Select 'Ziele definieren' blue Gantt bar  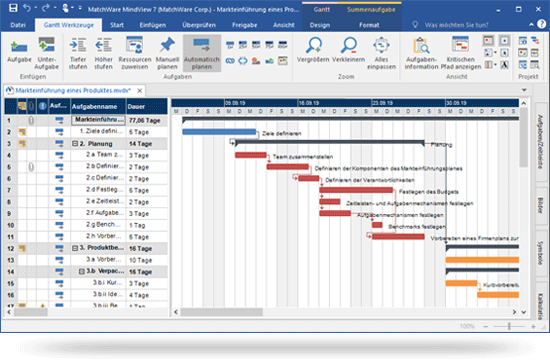click(x=219, y=132)
